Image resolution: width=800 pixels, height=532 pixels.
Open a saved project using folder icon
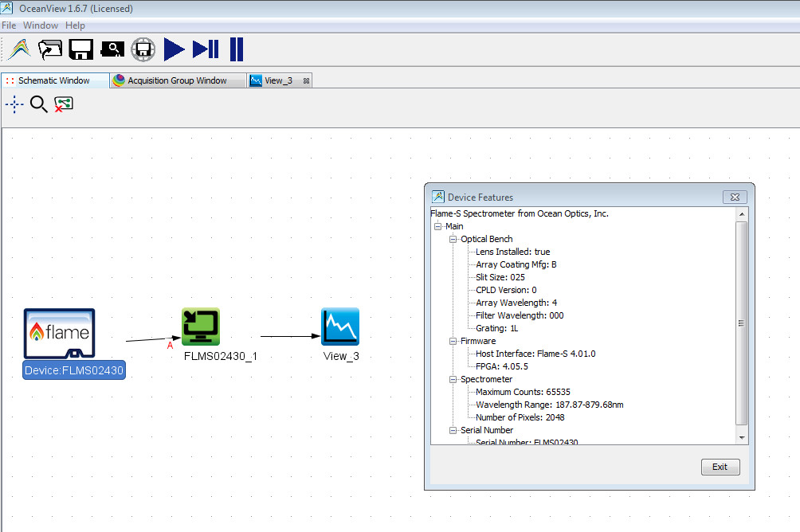click(50, 49)
